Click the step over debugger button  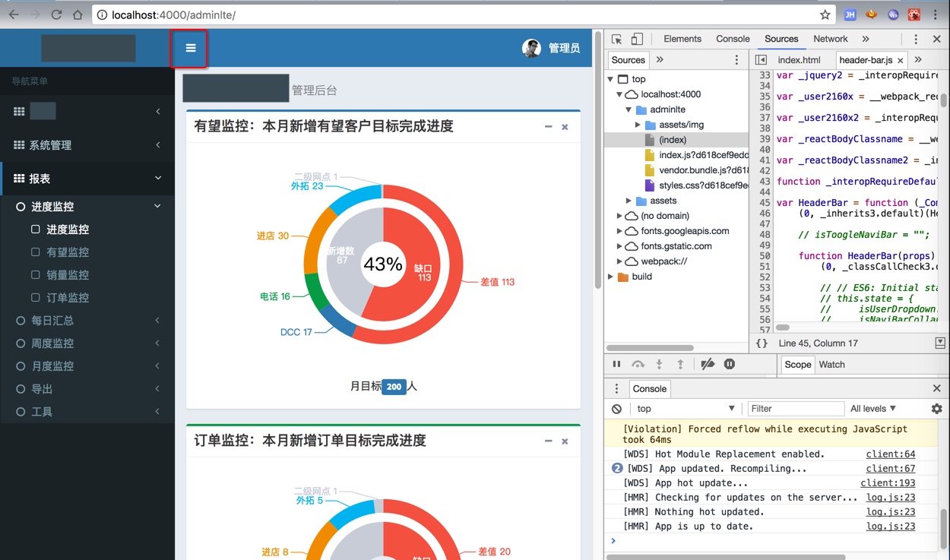tap(638, 365)
